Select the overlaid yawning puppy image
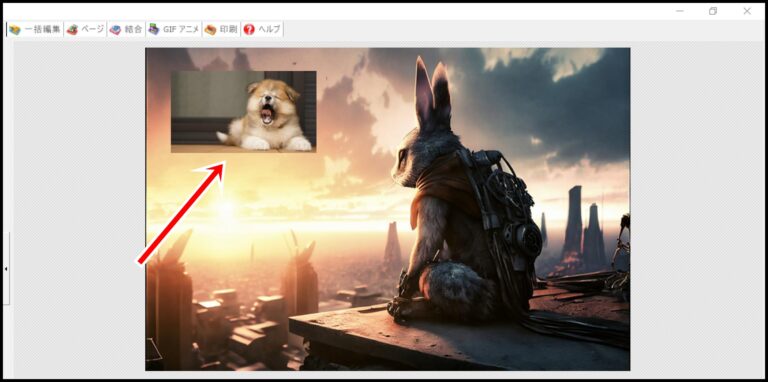The height and width of the screenshot is (382, 768). pyautogui.click(x=243, y=112)
